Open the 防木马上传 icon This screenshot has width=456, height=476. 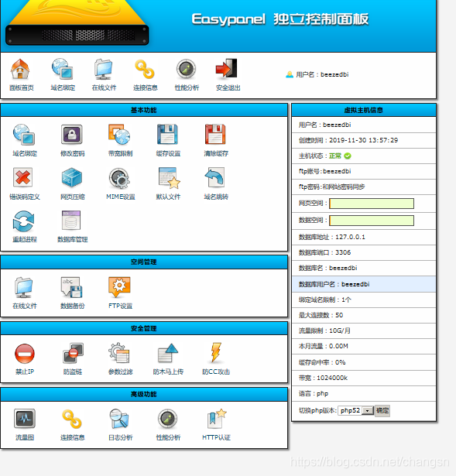click(x=168, y=353)
